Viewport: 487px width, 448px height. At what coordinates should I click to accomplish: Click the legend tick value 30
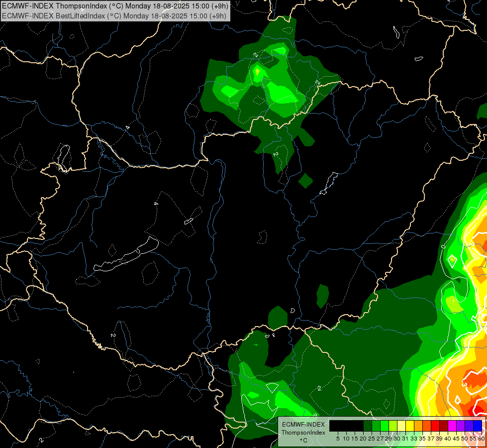click(397, 439)
